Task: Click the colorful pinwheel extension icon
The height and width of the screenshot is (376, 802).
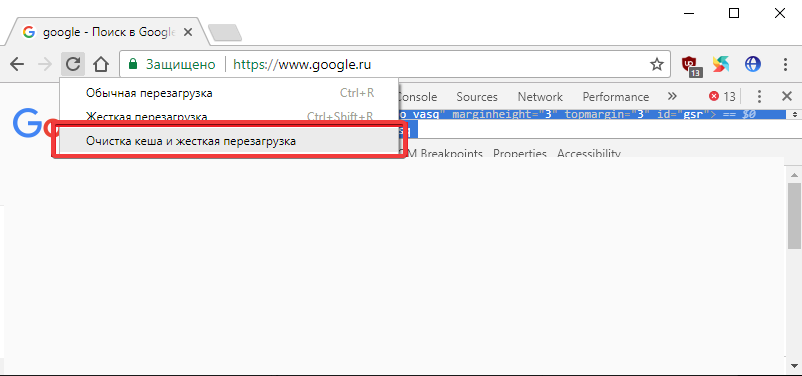Action: [x=721, y=64]
